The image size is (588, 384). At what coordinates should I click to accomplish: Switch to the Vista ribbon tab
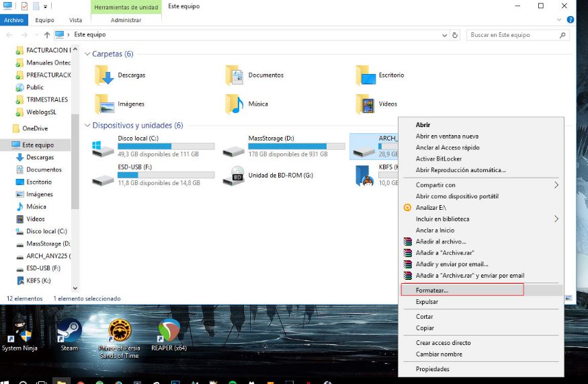pyautogui.click(x=75, y=20)
